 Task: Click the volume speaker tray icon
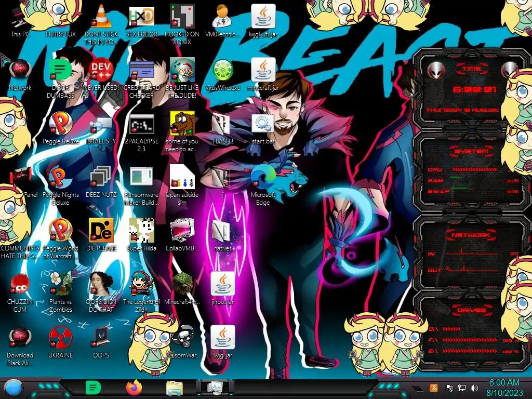[x=474, y=388]
